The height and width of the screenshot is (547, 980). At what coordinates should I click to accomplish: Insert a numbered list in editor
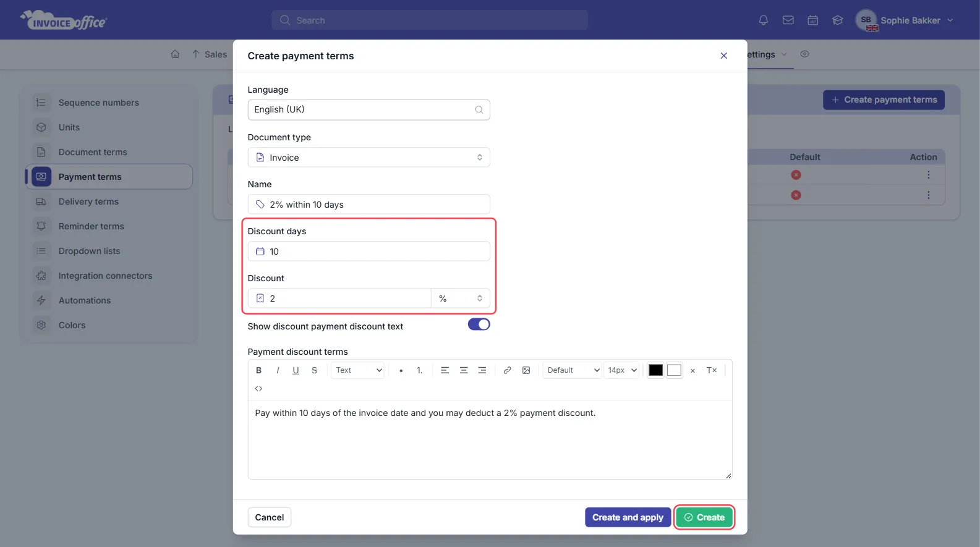coord(419,370)
